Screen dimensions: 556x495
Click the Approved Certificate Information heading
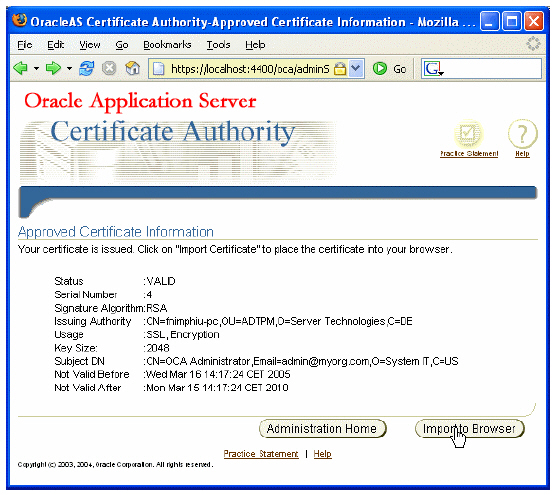(116, 232)
